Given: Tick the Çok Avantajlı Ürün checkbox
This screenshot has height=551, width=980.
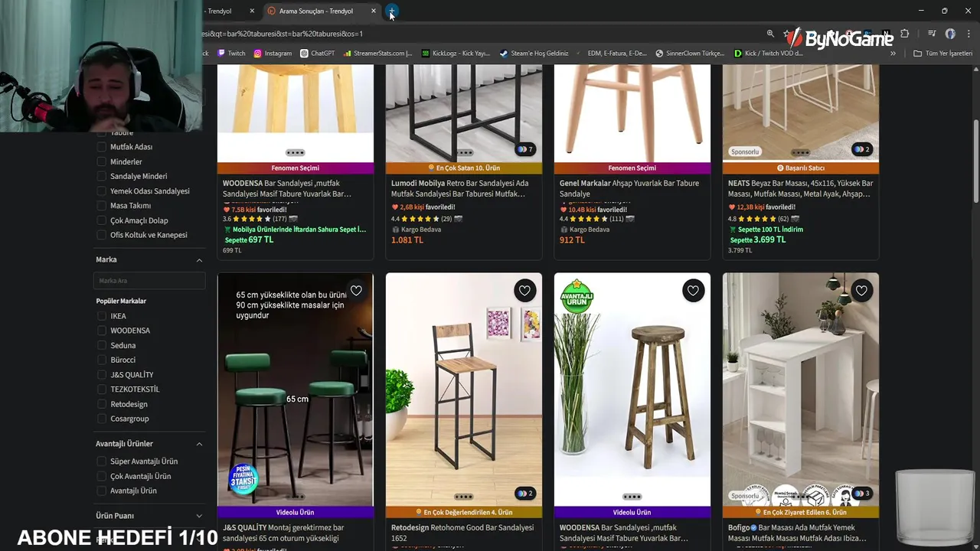Looking at the screenshot, I should coord(101,476).
